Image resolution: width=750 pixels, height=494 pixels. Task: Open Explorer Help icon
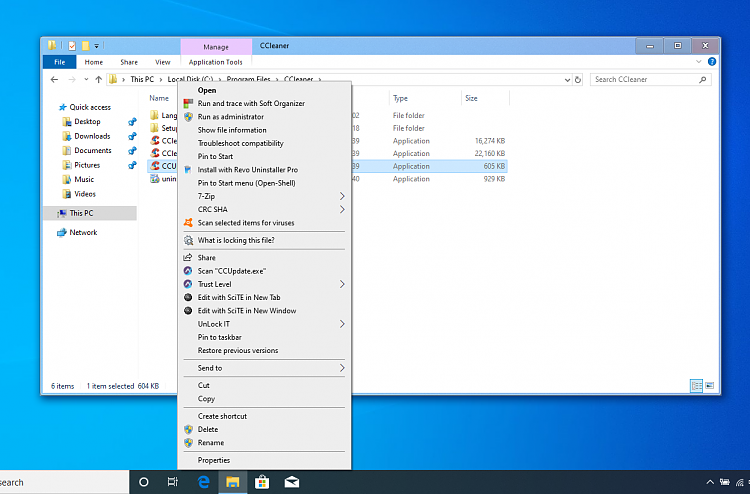(x=712, y=62)
